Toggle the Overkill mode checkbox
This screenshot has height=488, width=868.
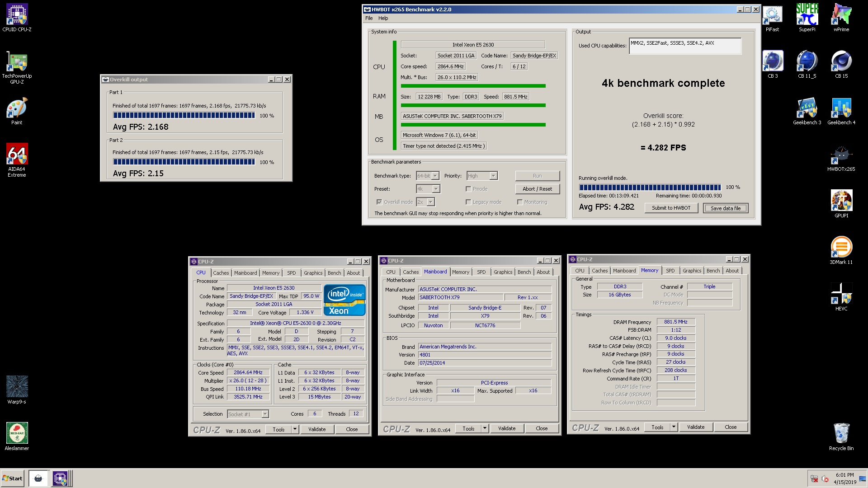coord(379,202)
